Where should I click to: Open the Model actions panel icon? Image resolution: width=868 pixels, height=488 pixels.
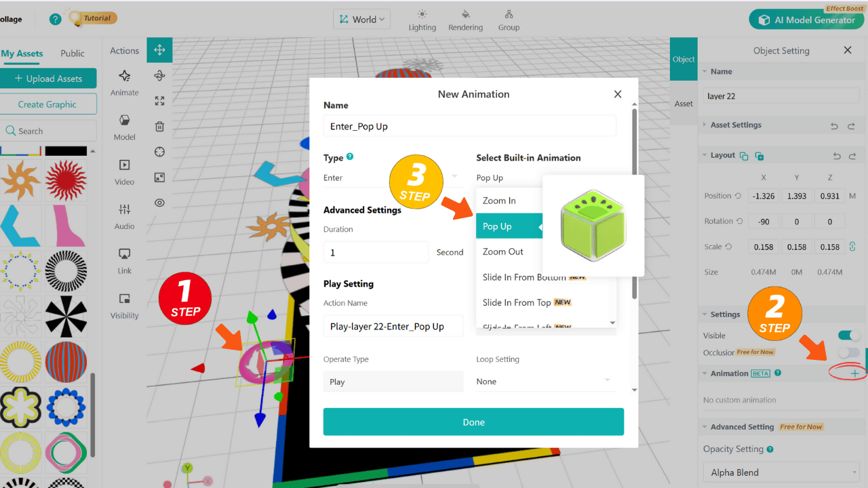tap(124, 121)
